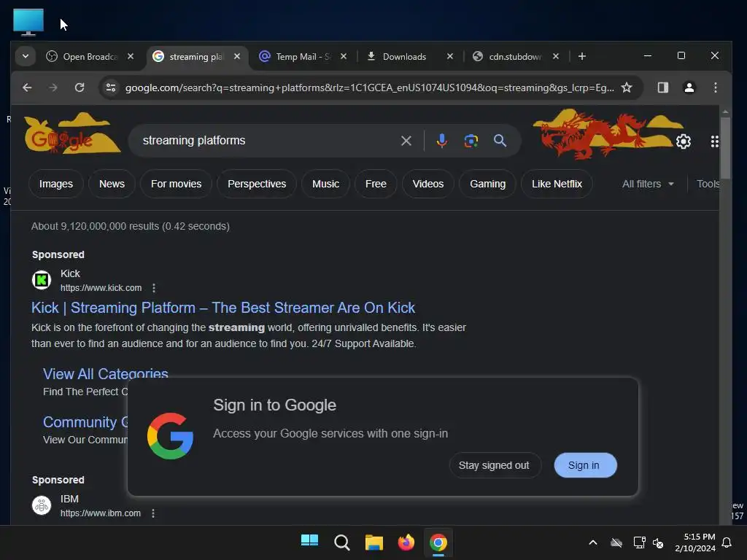Close the Open Broadcaster tab
The image size is (747, 560).
click(x=131, y=56)
